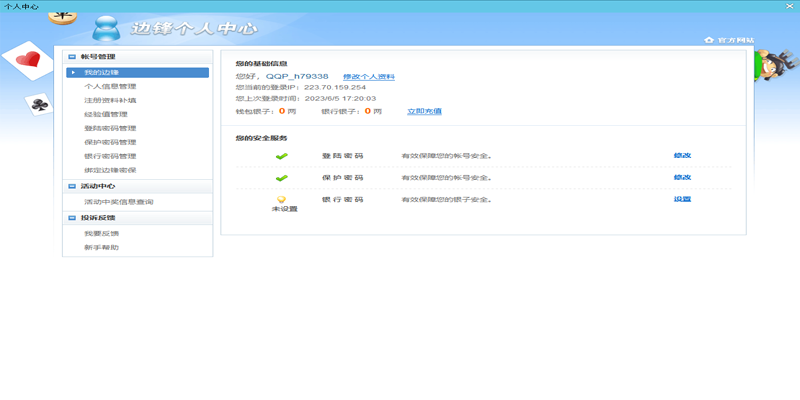Click 设置 link for 银行密码
Viewport: 800px width, 400px height.
pyautogui.click(x=682, y=199)
